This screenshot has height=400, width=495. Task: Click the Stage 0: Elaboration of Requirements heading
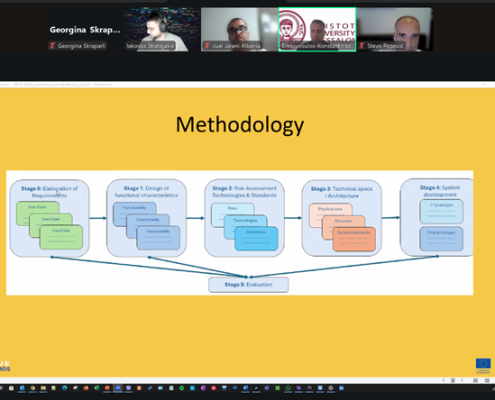coord(49,192)
